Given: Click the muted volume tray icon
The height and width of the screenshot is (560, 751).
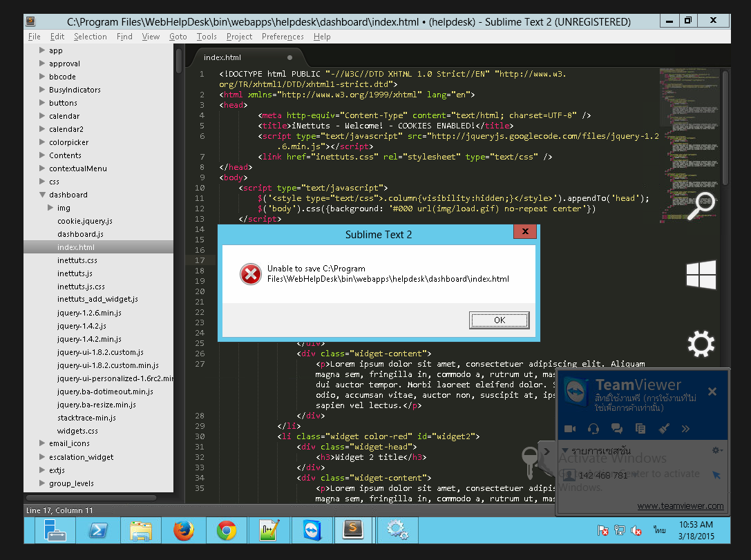Looking at the screenshot, I should (636, 530).
